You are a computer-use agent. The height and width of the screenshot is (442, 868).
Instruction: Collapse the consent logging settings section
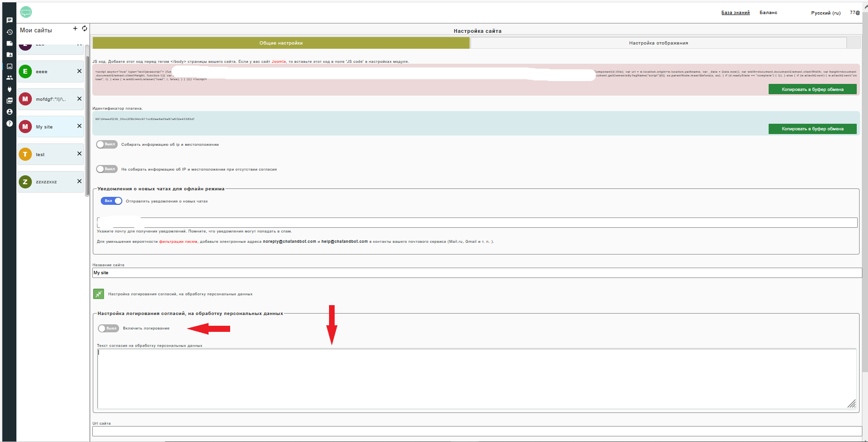(x=98, y=294)
